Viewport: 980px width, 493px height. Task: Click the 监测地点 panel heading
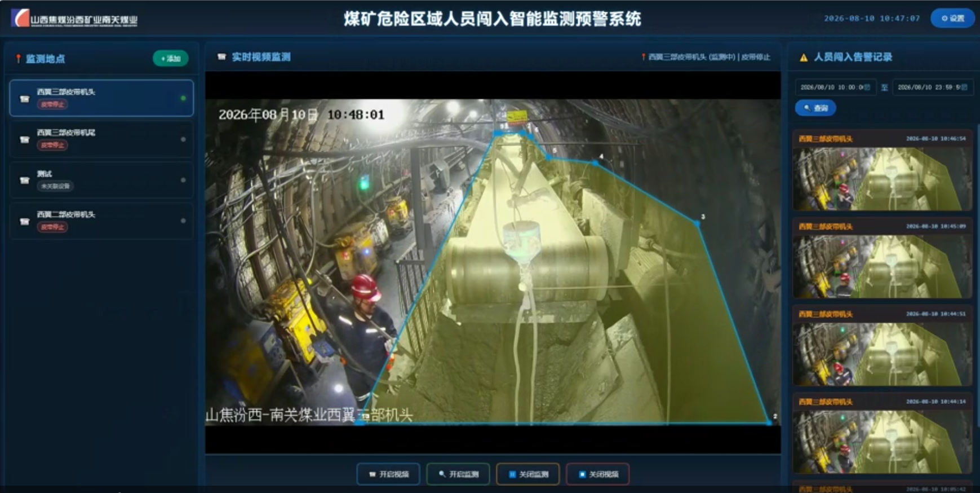tap(46, 59)
